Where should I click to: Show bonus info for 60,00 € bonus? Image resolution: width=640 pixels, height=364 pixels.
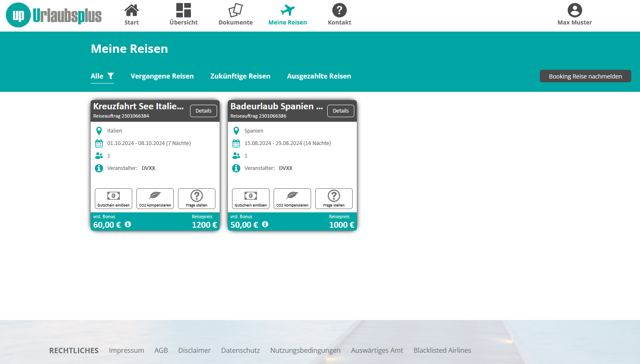tap(128, 224)
